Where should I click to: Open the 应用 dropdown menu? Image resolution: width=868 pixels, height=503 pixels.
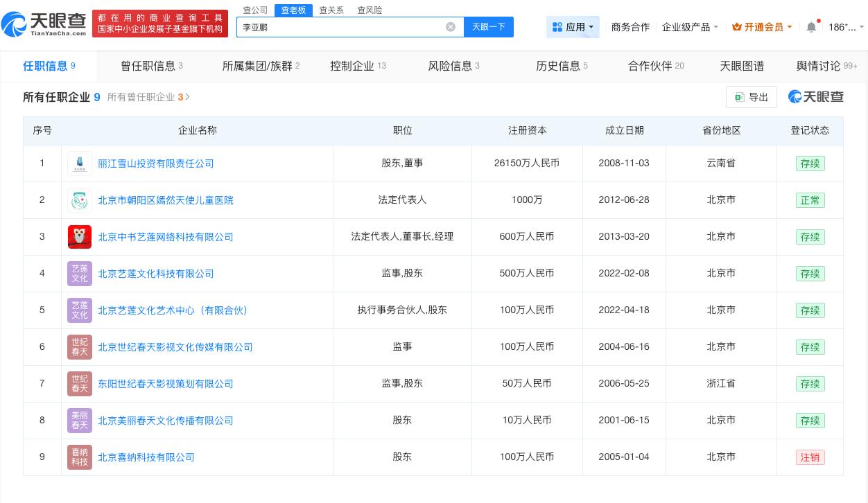click(x=573, y=27)
